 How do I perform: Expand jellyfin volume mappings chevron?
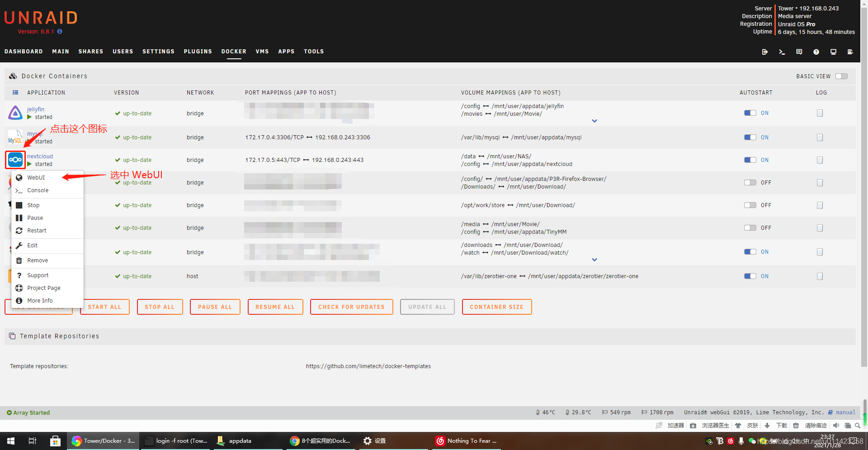pos(594,121)
